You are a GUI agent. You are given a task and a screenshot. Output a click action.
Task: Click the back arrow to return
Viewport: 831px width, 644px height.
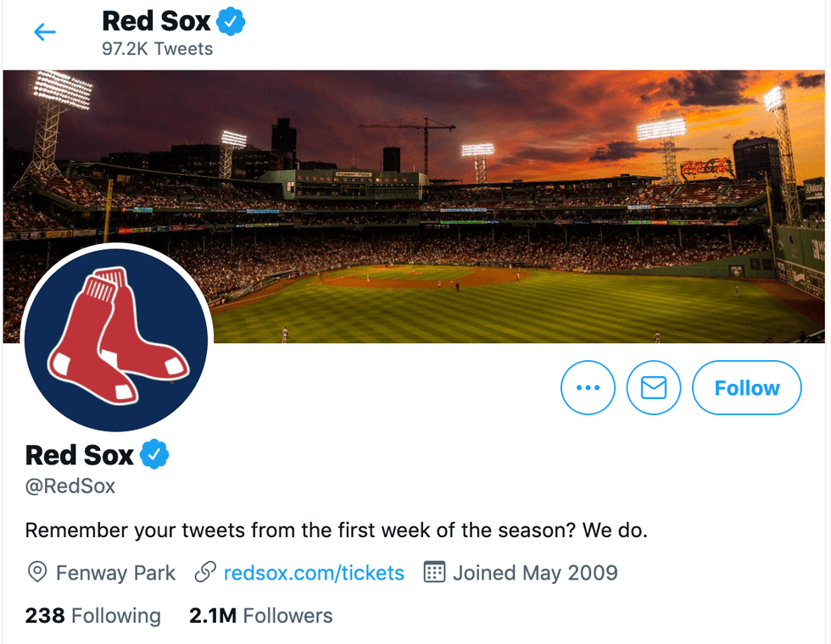(44, 31)
